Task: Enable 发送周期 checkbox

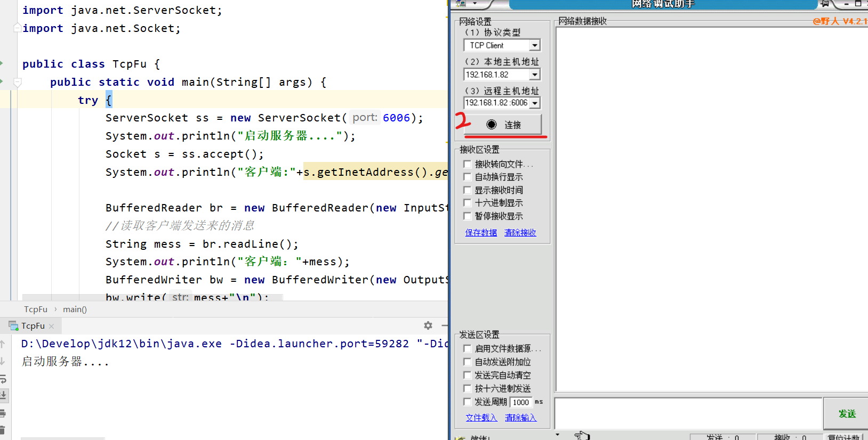Action: point(468,402)
